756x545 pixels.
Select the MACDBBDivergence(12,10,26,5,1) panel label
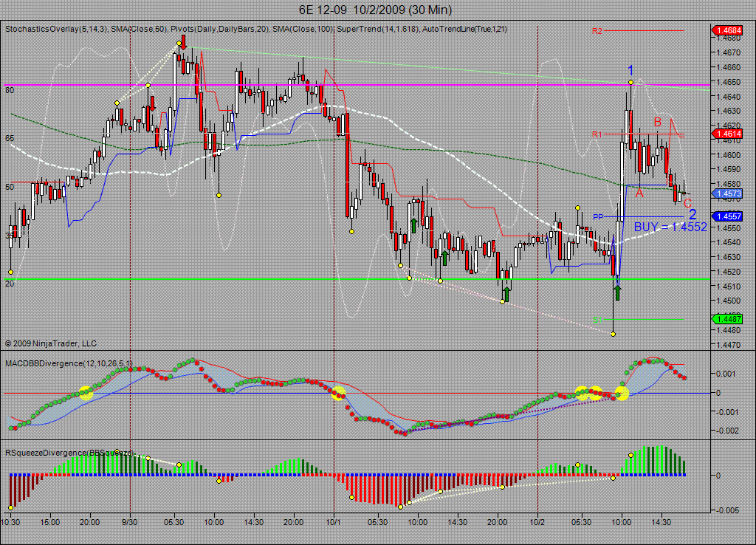pos(69,363)
